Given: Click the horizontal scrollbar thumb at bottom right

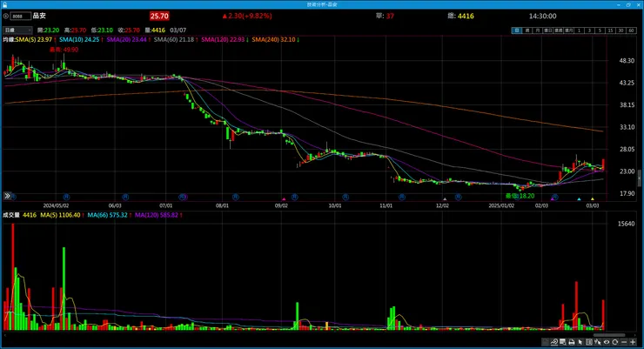Looking at the screenshot, I should point(609,335).
